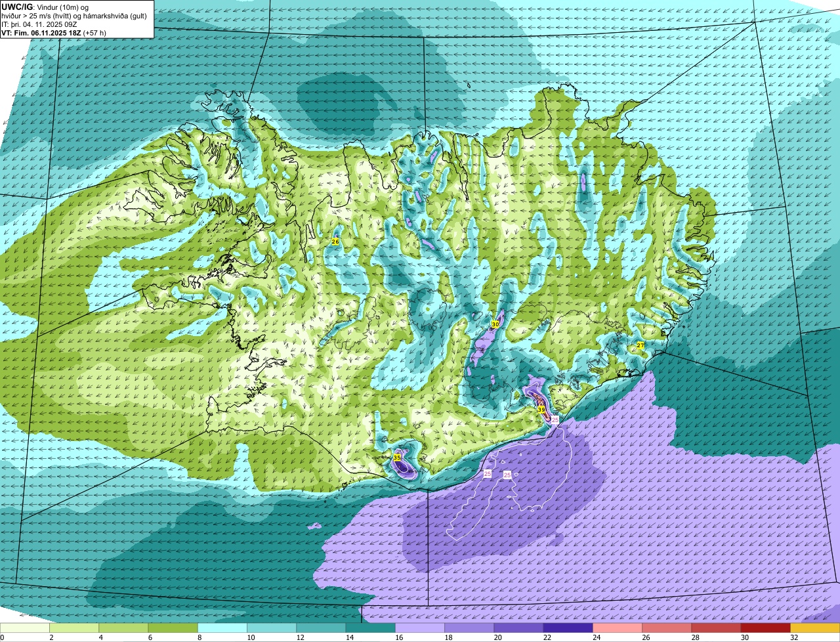Click the pink 24–26 m/s swatch
Image resolution: width=840 pixels, height=642 pixels.
pyautogui.click(x=618, y=628)
